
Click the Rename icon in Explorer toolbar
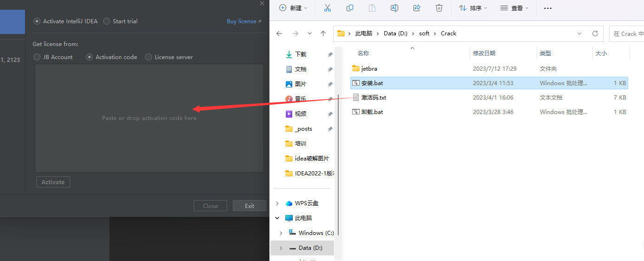coord(394,8)
